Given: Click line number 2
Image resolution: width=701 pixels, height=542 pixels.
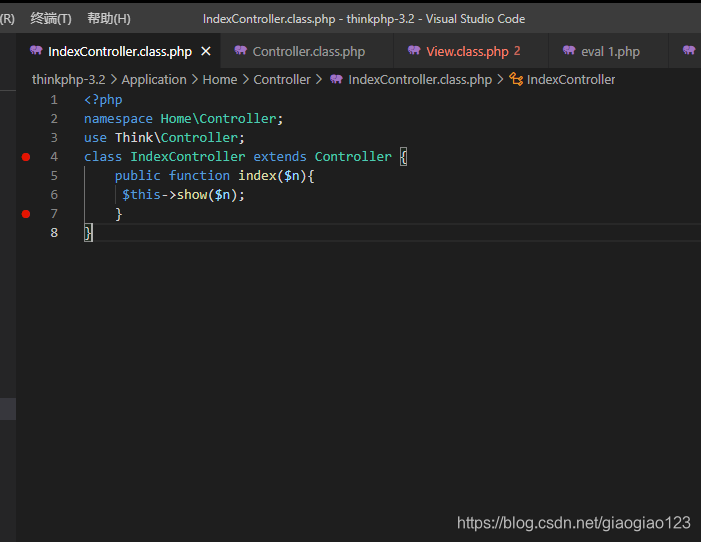Looking at the screenshot, I should pyautogui.click(x=54, y=119).
